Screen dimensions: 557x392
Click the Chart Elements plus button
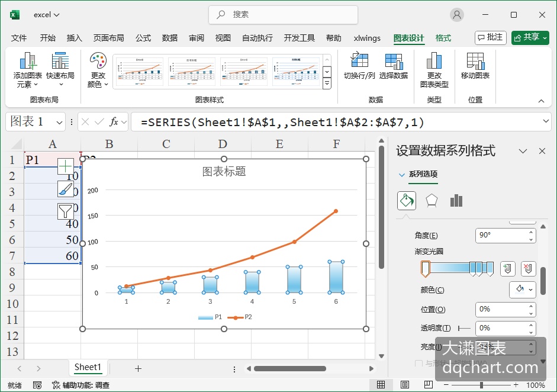(65, 166)
